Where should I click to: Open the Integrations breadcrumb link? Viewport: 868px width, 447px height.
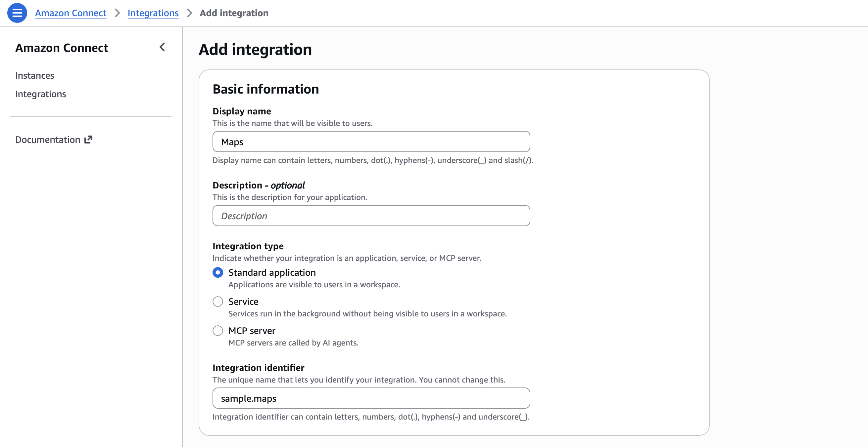pos(153,13)
